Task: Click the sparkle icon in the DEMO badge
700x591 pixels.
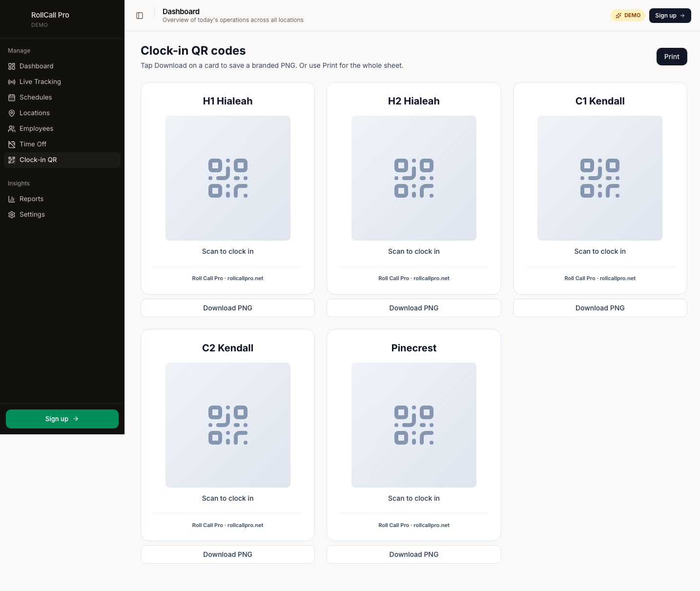Action: click(x=618, y=16)
